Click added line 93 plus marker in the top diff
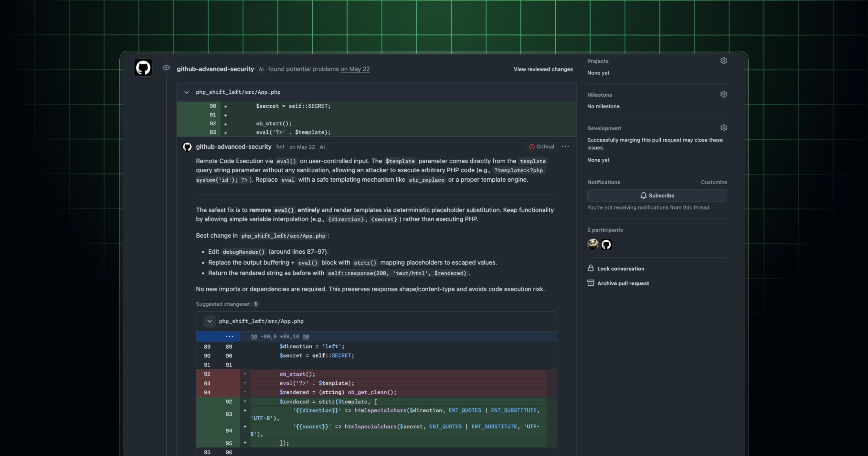This screenshot has height=456, width=868. click(x=226, y=133)
